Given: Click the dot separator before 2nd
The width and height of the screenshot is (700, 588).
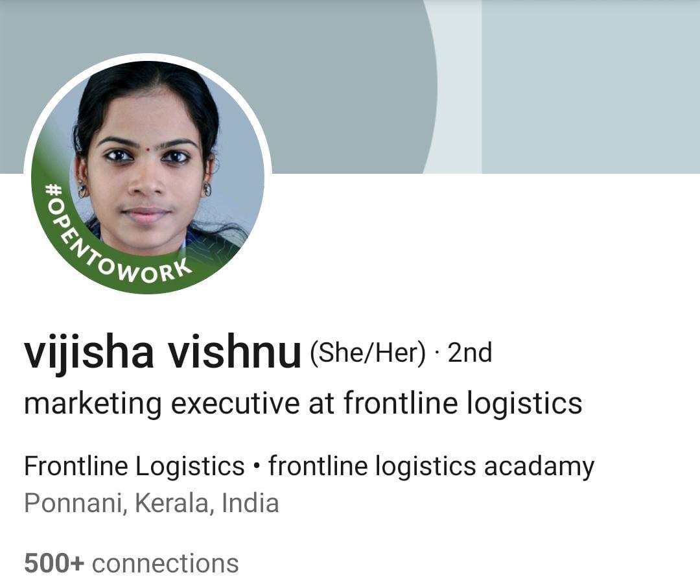Looking at the screenshot, I should pos(437,353).
